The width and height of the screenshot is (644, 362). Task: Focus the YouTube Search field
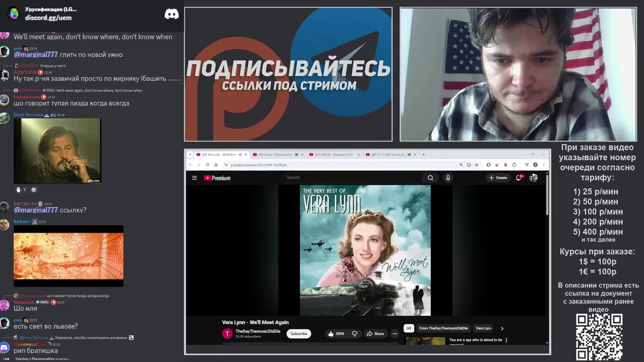click(x=352, y=177)
